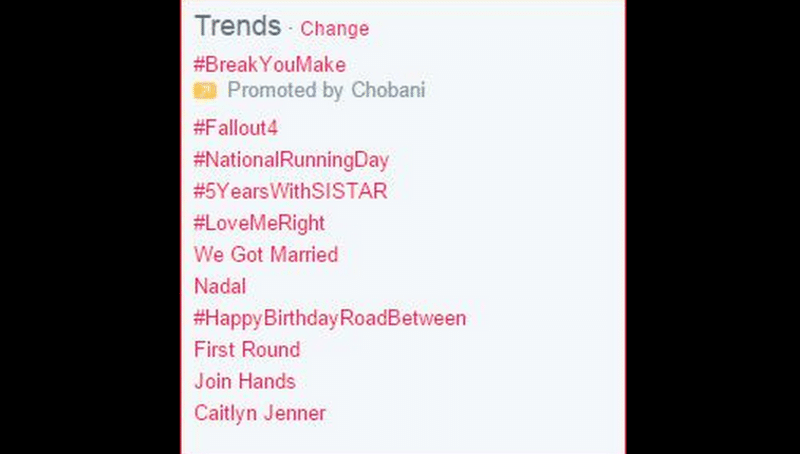Select the First Round trend
The image size is (800, 454).
247,350
